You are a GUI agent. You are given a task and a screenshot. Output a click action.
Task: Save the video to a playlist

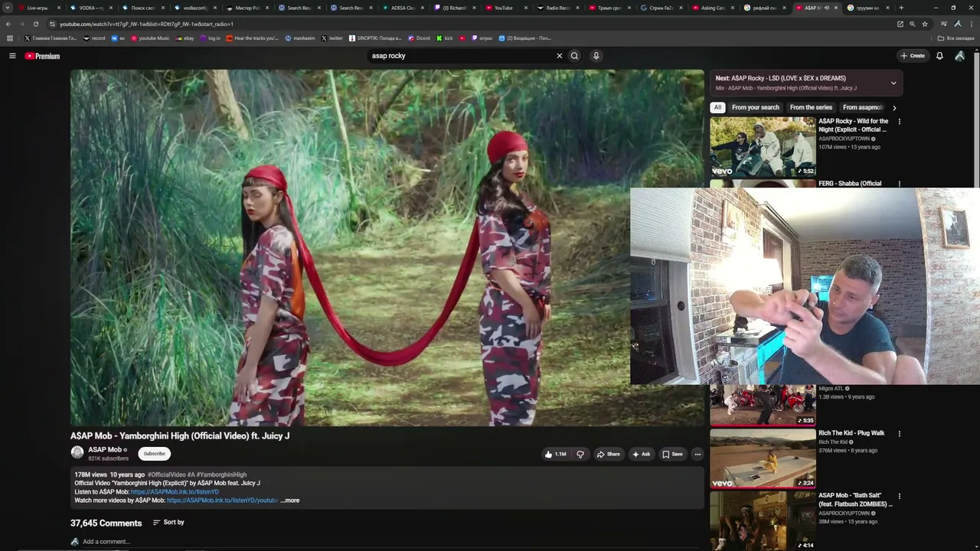672,454
